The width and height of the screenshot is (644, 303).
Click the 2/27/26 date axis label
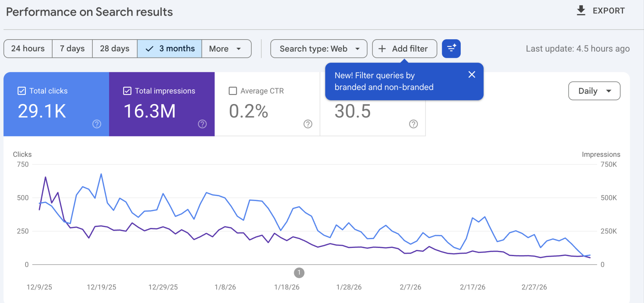(x=534, y=287)
